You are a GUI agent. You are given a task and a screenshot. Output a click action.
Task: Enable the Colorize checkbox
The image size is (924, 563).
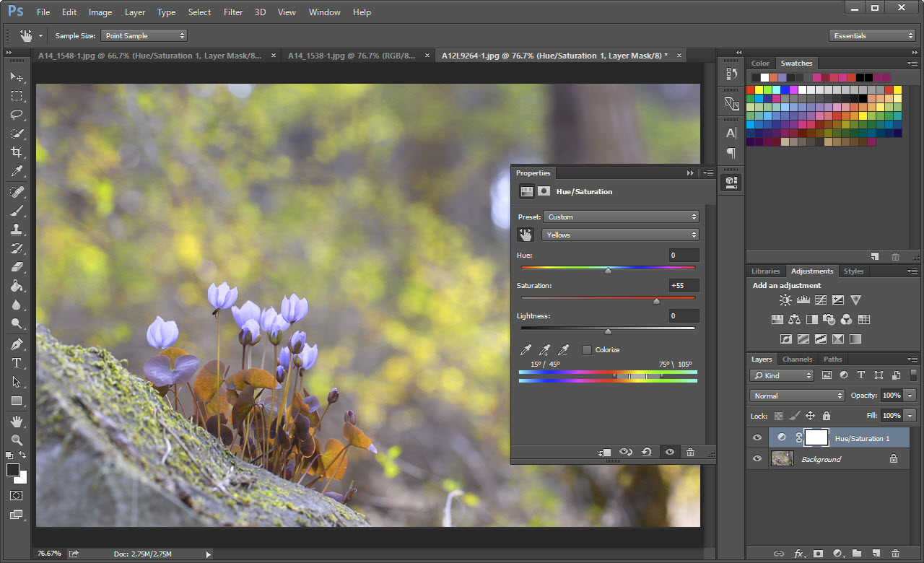click(x=587, y=349)
